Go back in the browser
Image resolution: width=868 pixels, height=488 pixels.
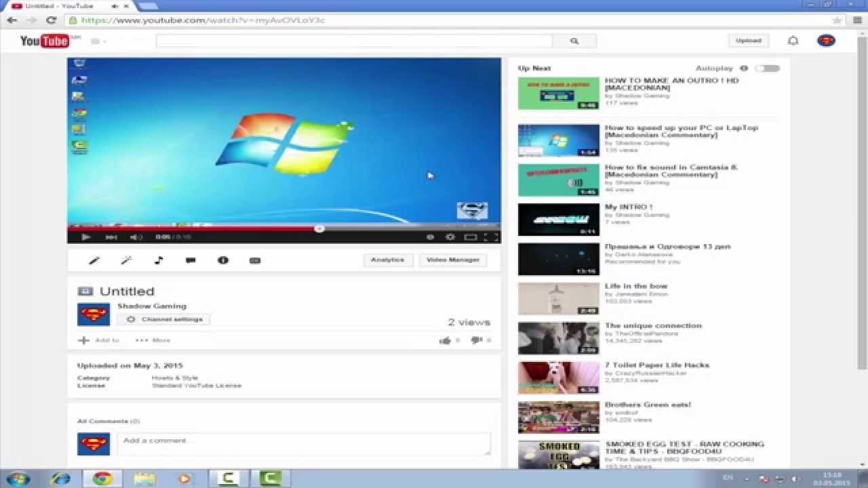point(12,20)
